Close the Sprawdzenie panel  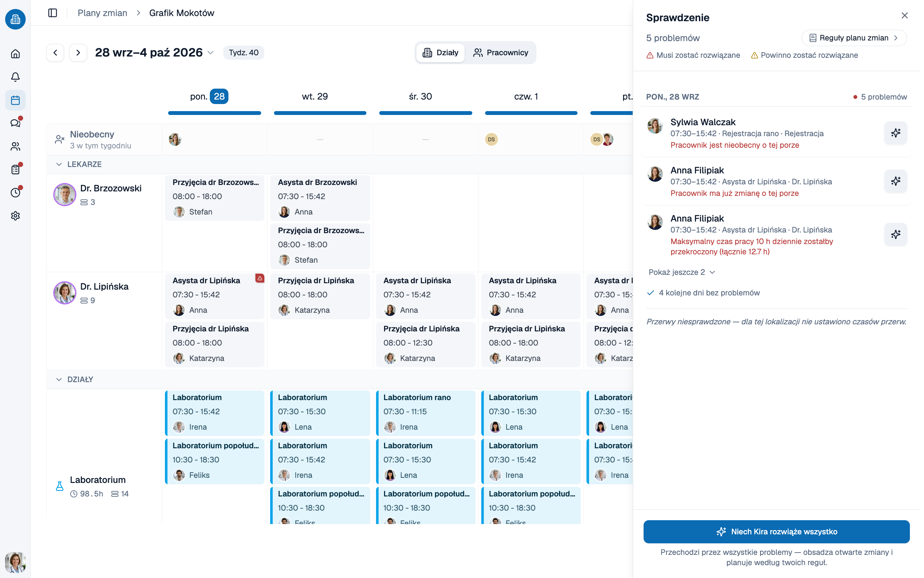coord(904,16)
